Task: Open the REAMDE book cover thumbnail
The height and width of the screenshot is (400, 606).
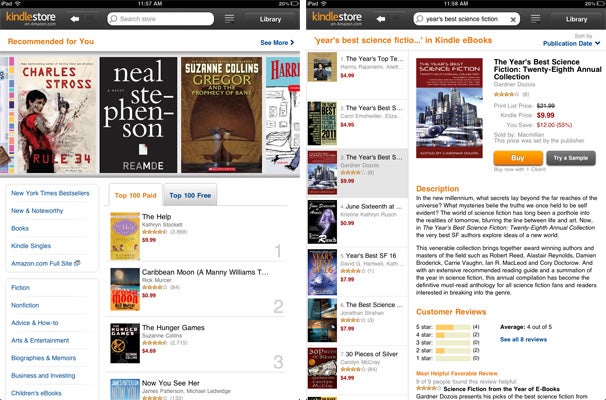Action: click(138, 115)
